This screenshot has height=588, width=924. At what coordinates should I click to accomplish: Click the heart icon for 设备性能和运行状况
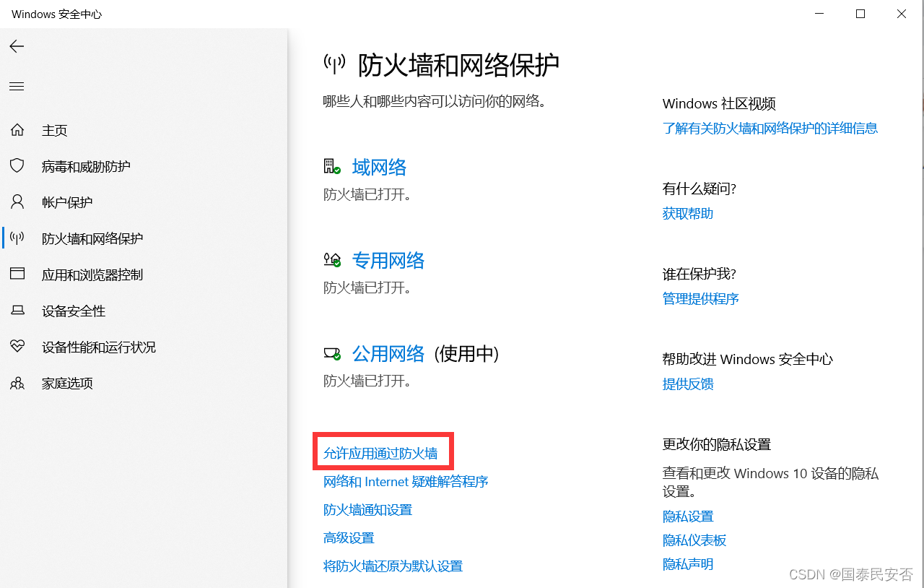[17, 347]
